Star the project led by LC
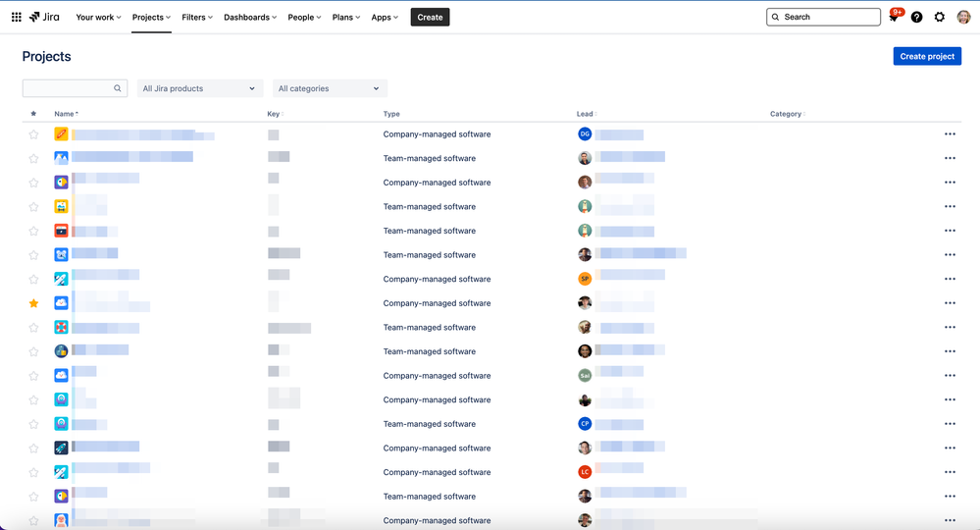 tap(33, 472)
